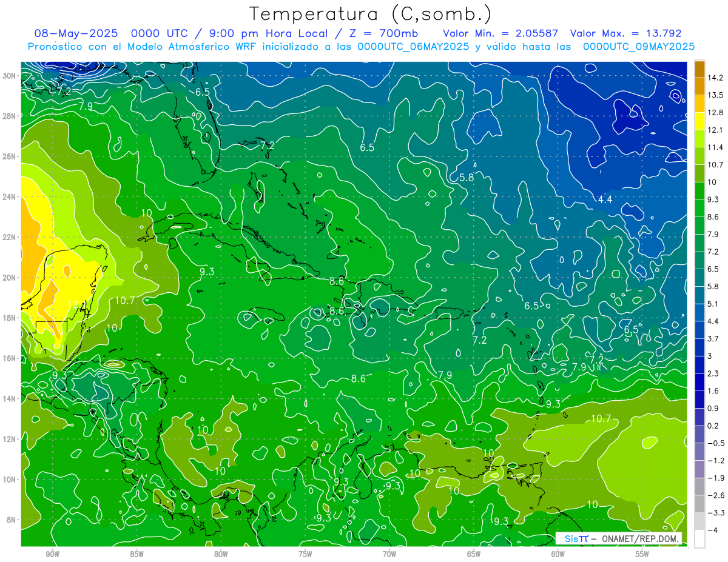This screenshot has height=562, width=728.
Task: Click the 85W longitude axis label
Action: (x=136, y=555)
